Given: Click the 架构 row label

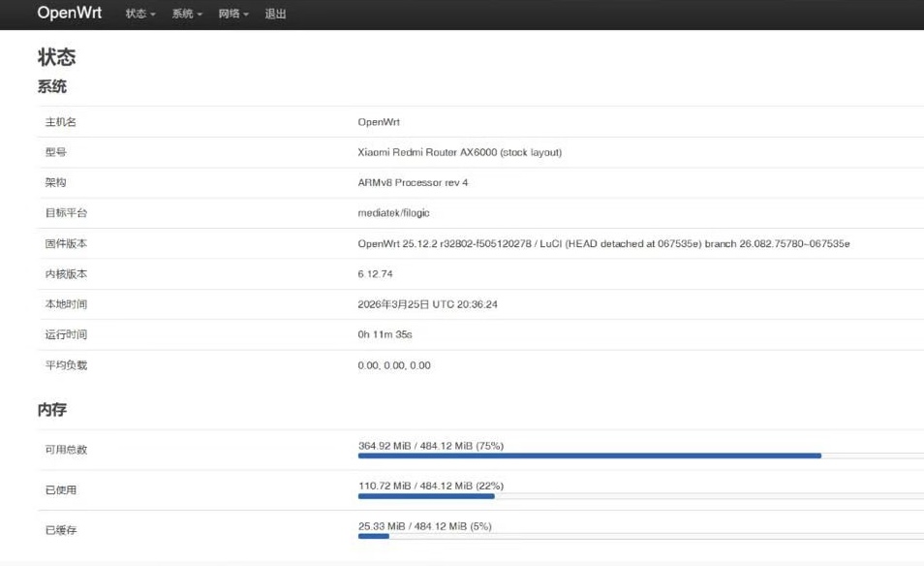Looking at the screenshot, I should (56, 183).
